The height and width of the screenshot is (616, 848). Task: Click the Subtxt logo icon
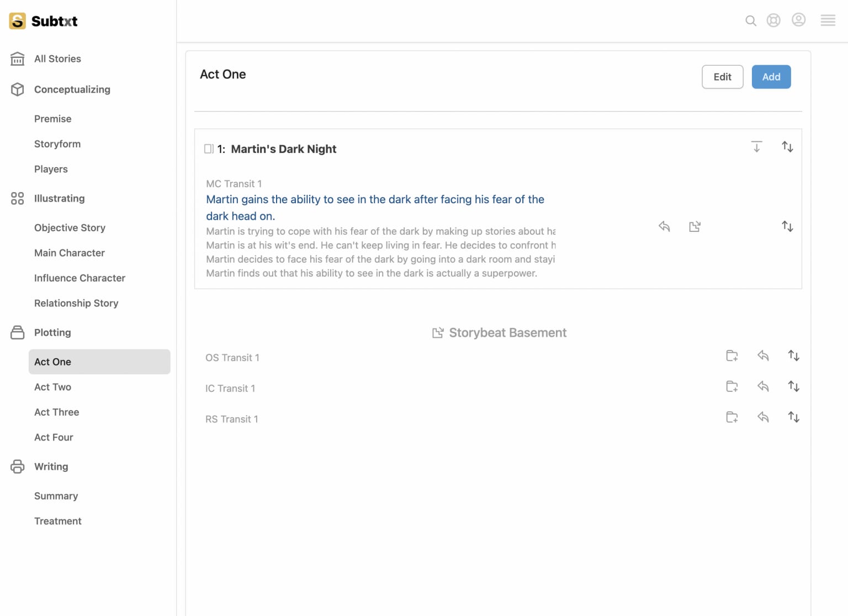[17, 21]
